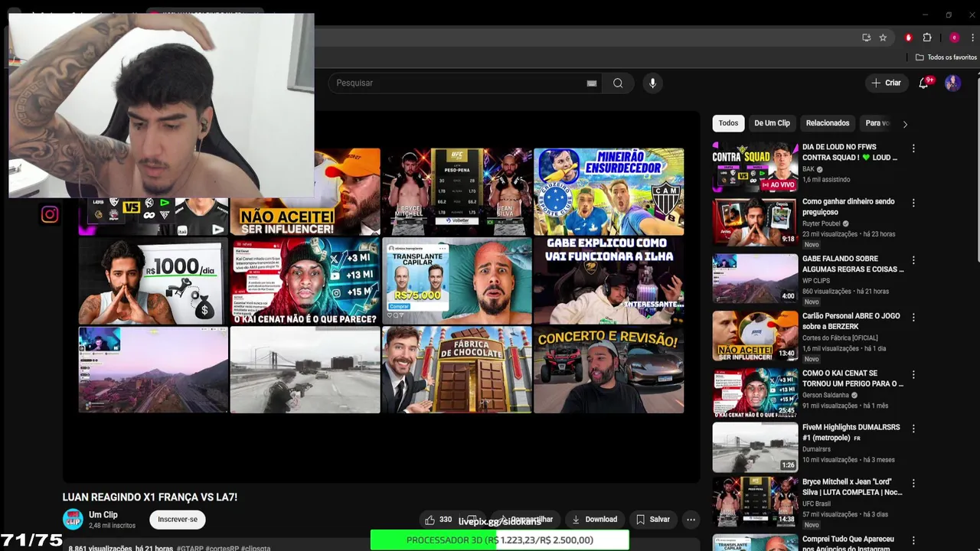The width and height of the screenshot is (980, 551).
Task: Open GTA mountain view endscreen thumbnail
Action: 153,370
